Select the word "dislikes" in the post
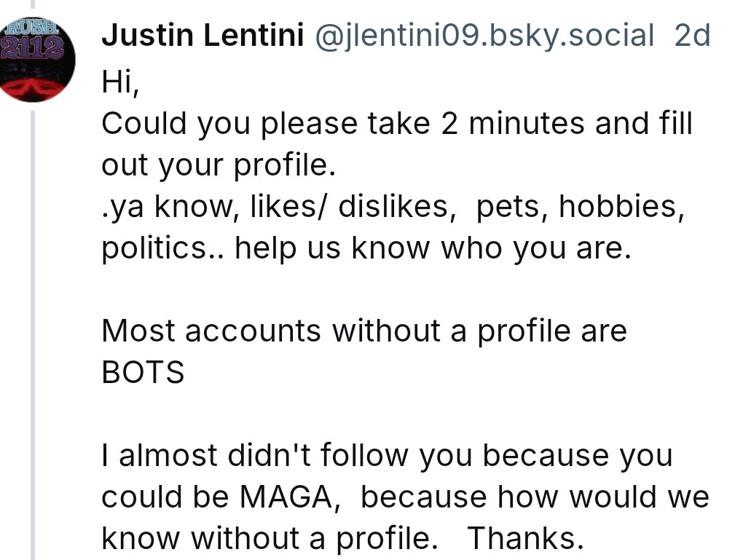743x560 pixels. coord(393,207)
